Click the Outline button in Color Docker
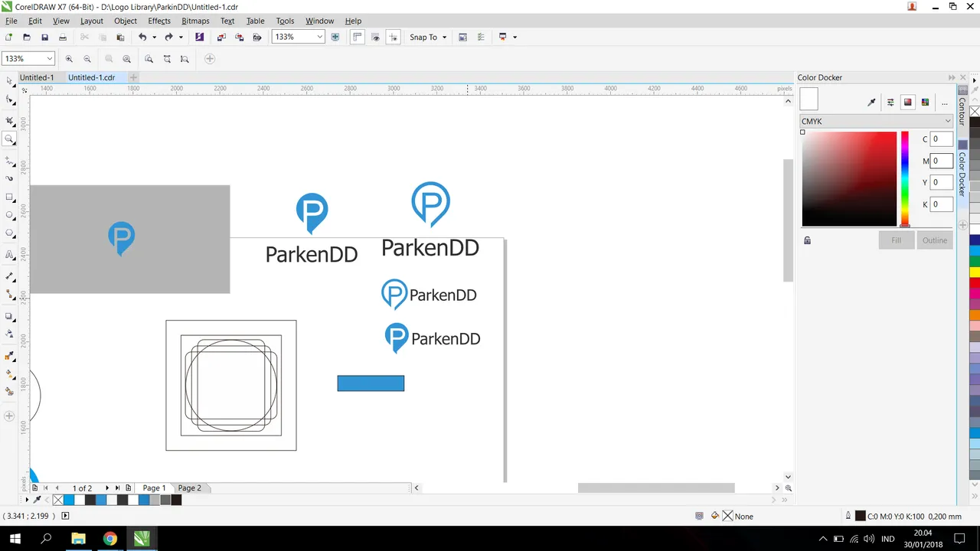 pos(934,240)
